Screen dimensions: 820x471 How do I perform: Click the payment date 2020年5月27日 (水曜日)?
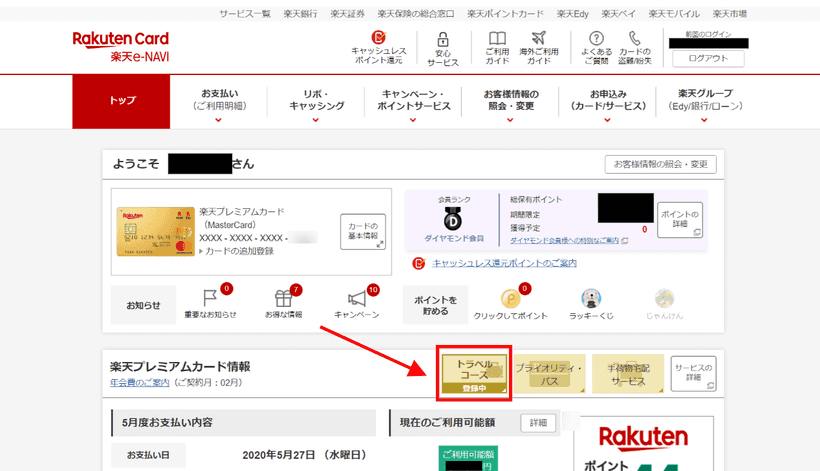[304, 455]
